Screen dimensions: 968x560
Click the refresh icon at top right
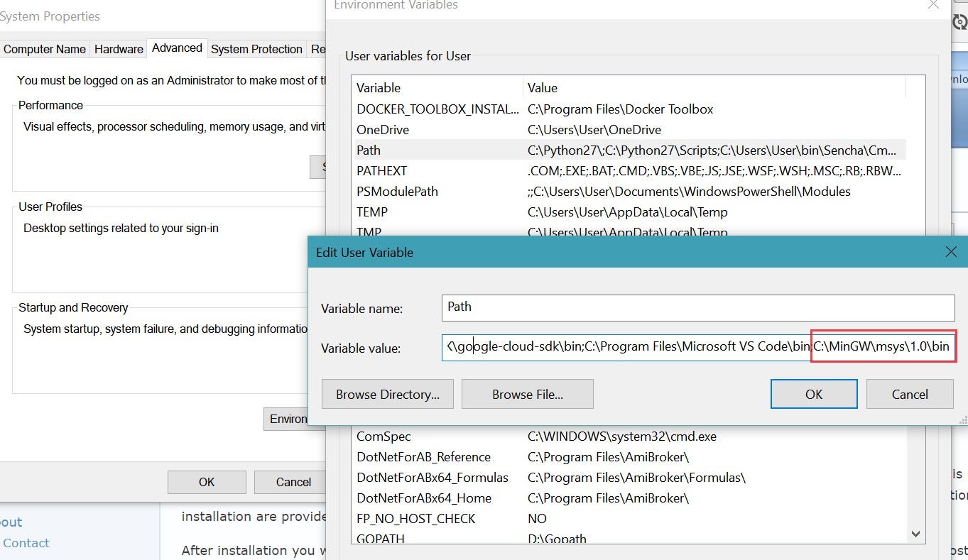tap(960, 21)
